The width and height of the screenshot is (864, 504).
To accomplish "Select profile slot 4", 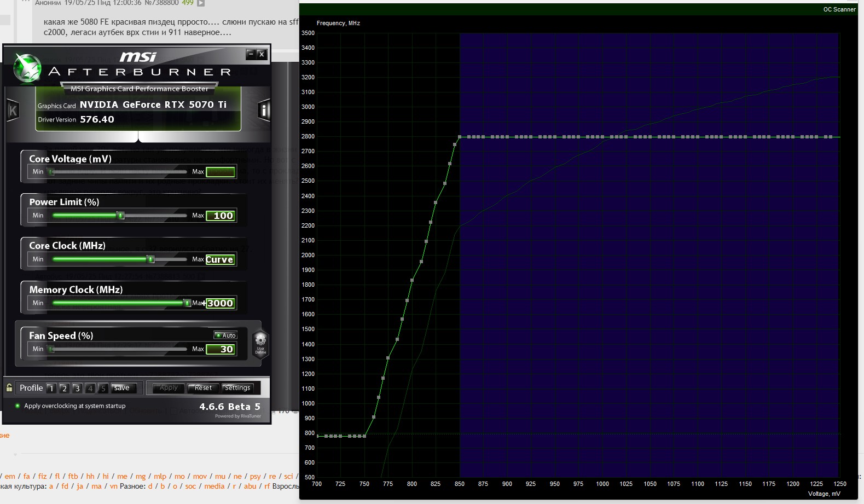I will click(90, 388).
